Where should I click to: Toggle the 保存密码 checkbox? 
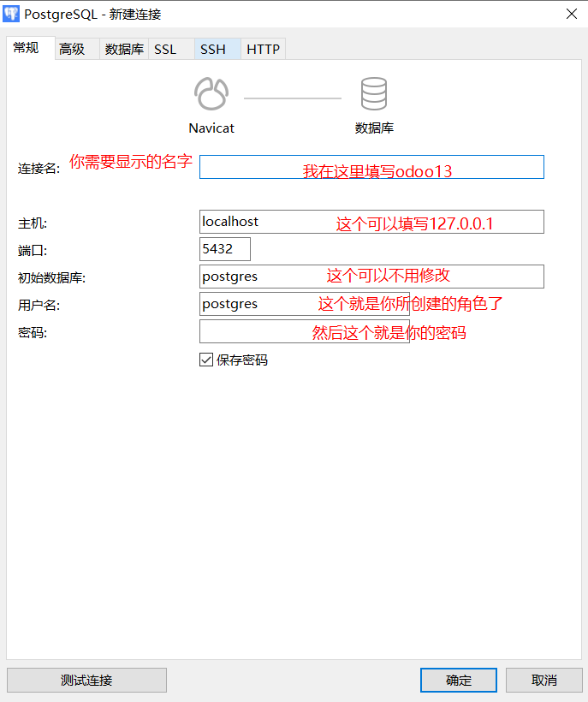pos(206,360)
